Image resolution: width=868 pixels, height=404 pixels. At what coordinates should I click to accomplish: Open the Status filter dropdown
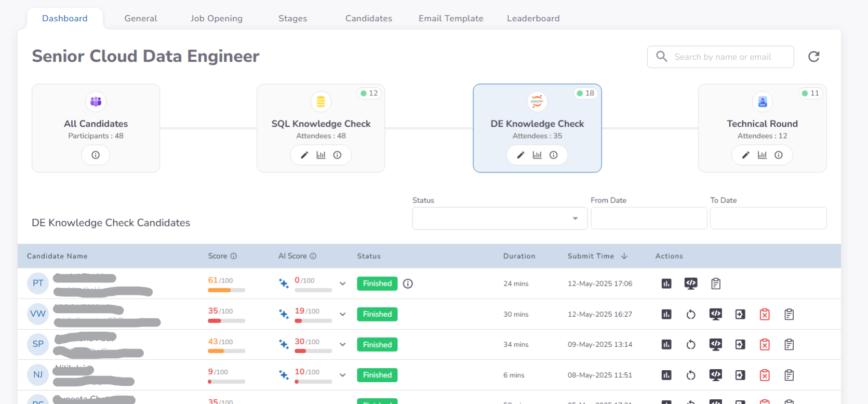pyautogui.click(x=500, y=218)
